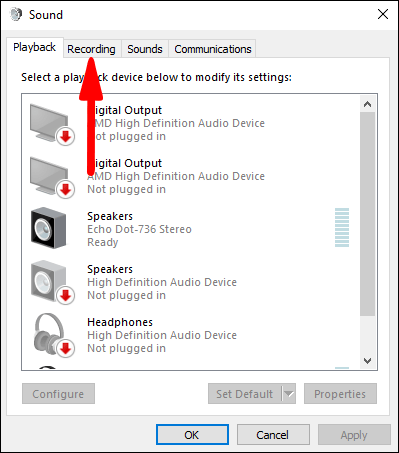
Task: Click the Cancel button
Action: (273, 435)
